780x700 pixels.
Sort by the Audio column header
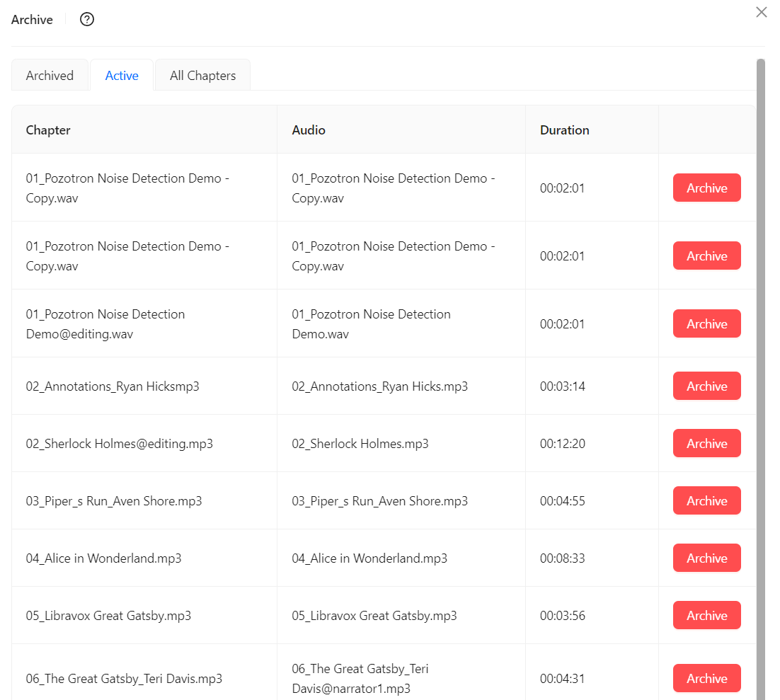308,130
